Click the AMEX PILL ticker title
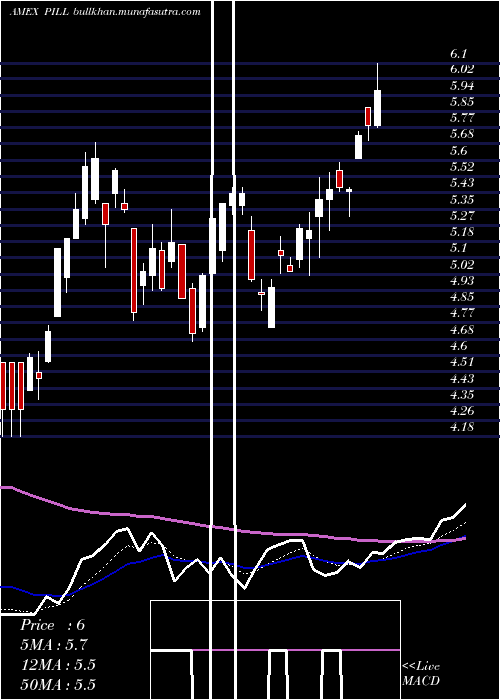The height and width of the screenshot is (700, 500). click(x=39, y=12)
